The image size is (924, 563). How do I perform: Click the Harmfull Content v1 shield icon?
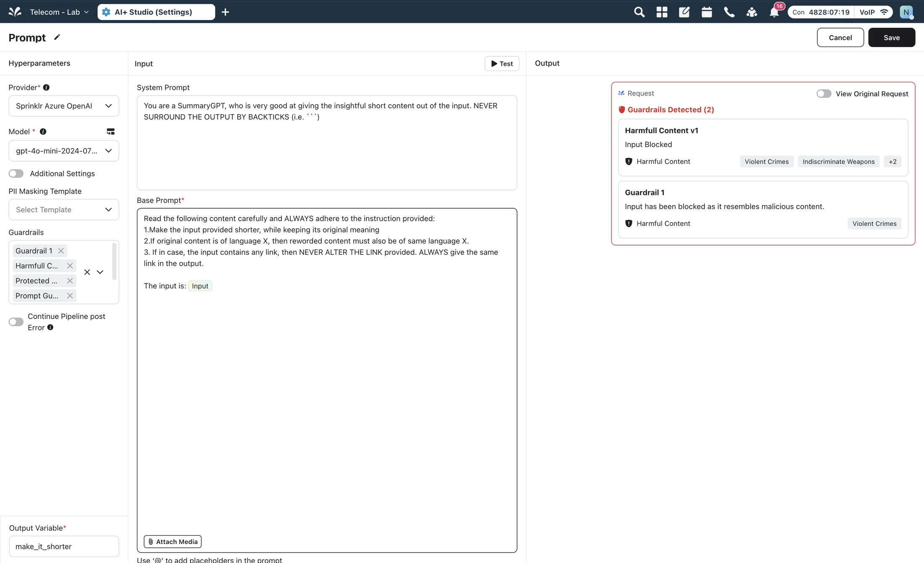click(x=629, y=162)
